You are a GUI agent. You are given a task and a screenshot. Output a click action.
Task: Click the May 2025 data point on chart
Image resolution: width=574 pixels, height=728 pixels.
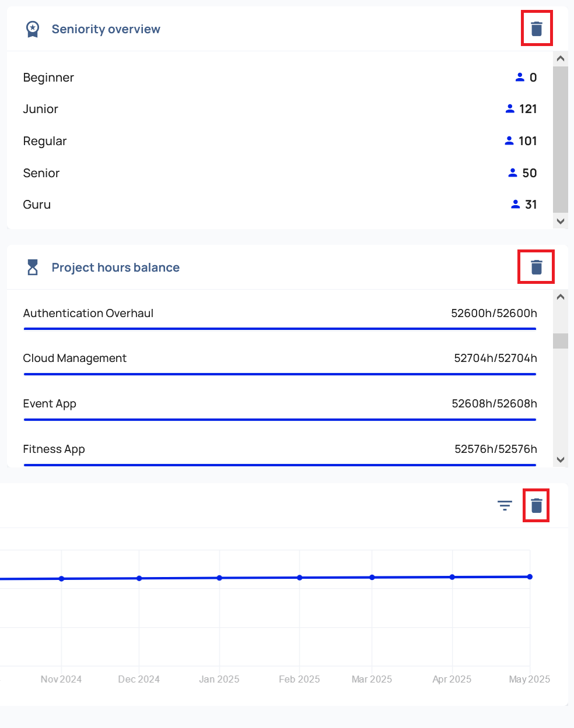coord(530,576)
